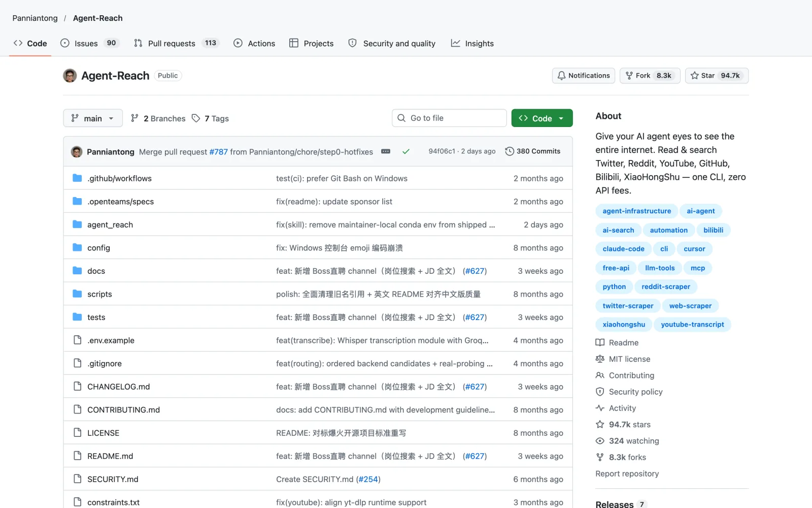The width and height of the screenshot is (812, 508).
Task: Open 380 Commits history link
Action: pos(533,151)
